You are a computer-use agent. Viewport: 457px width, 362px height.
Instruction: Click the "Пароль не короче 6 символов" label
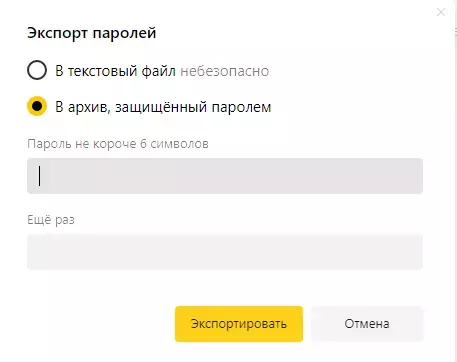coord(118,144)
